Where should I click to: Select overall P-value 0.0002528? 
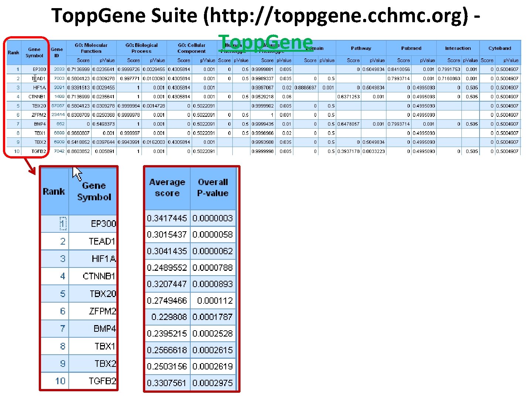pyautogui.click(x=213, y=334)
